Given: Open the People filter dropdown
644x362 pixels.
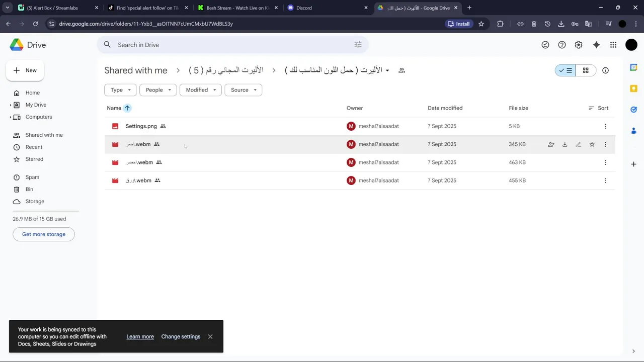Looking at the screenshot, I should point(158,90).
